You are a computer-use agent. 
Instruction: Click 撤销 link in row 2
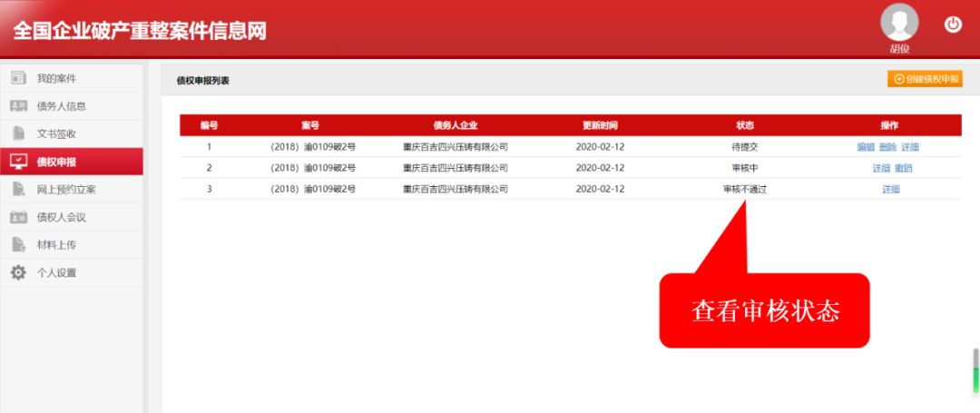tap(903, 168)
